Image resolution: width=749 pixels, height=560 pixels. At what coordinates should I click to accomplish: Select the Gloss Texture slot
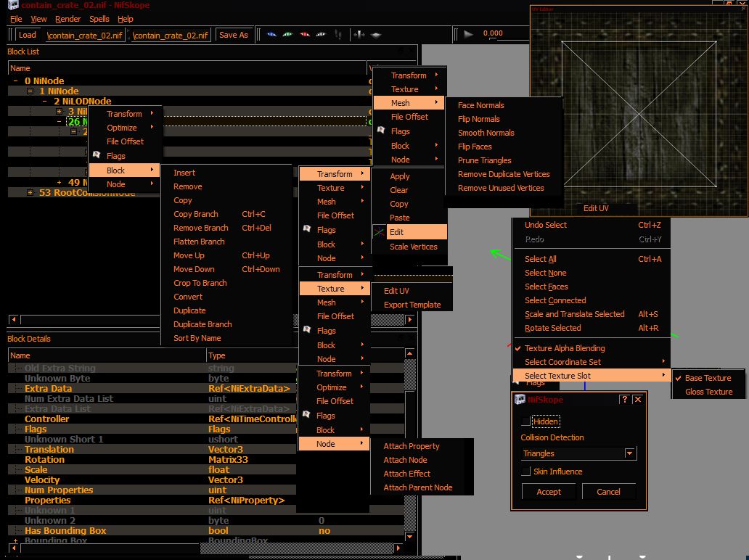708,392
